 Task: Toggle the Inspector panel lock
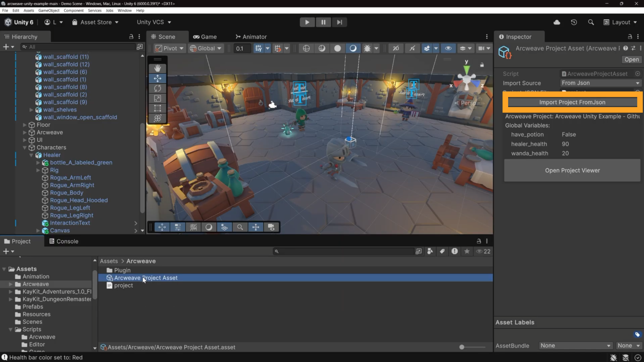pos(630,37)
